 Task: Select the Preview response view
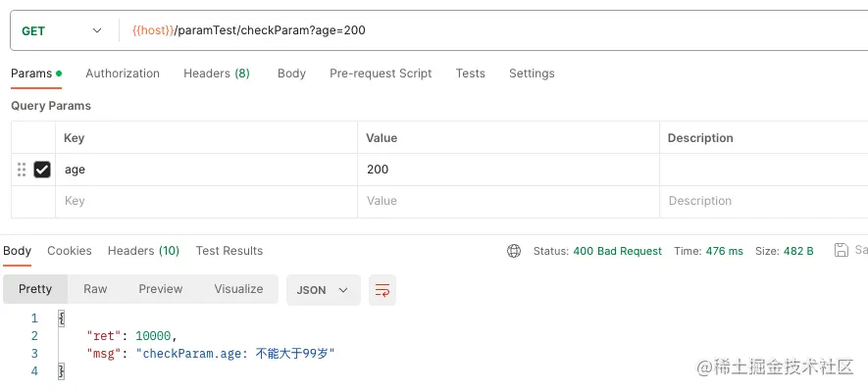[x=161, y=289]
